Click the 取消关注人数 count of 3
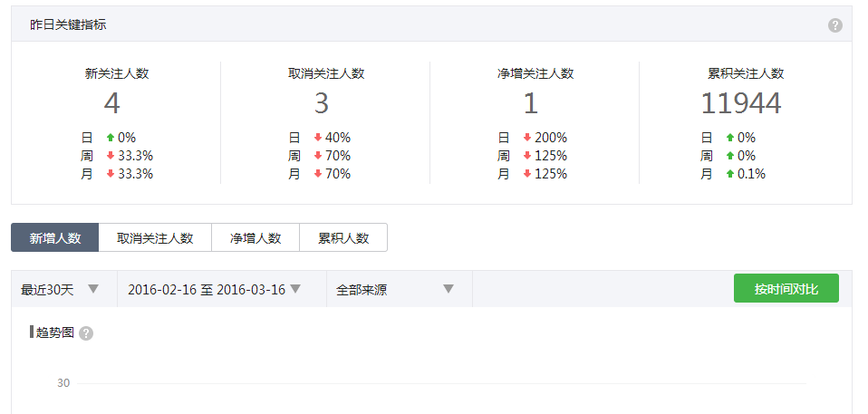This screenshot has width=868, height=414. [322, 104]
